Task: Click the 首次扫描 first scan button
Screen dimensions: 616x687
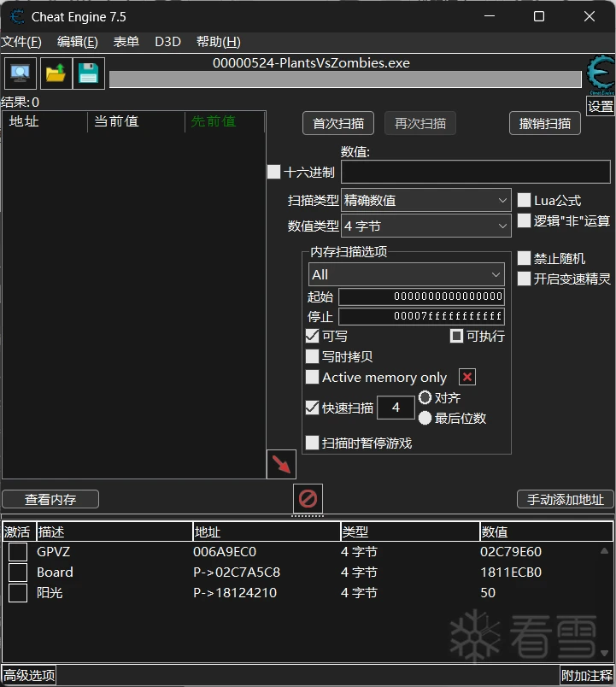Action: coord(338,123)
